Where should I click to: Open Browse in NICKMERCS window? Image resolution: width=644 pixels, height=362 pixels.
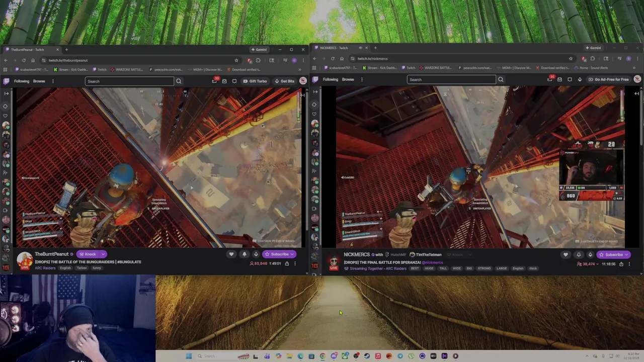(x=348, y=79)
